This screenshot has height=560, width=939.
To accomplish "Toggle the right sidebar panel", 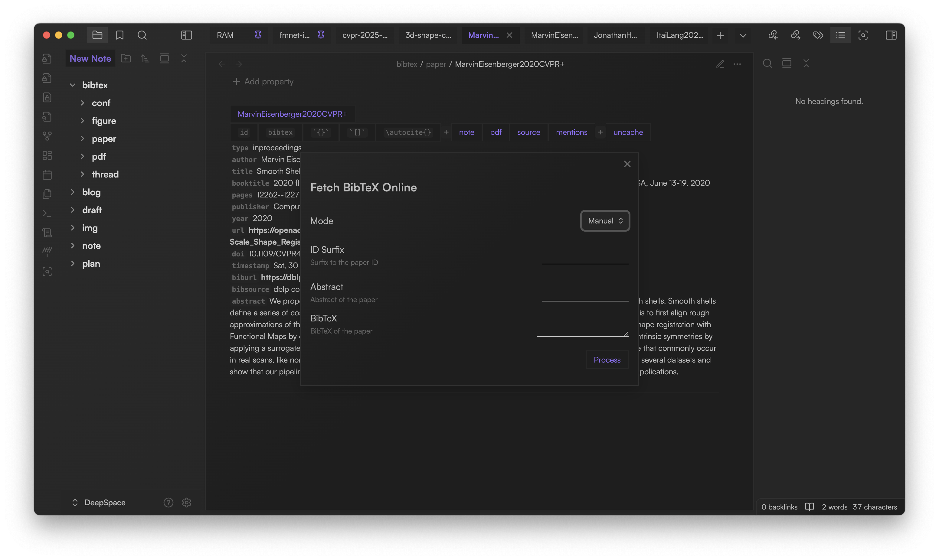I will point(891,35).
